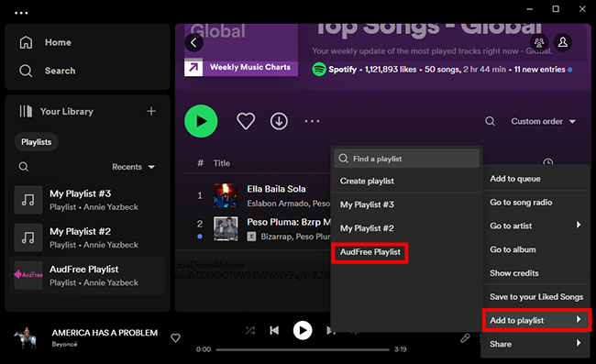Image resolution: width=596 pixels, height=364 pixels.
Task: Focus the Find a playlist field
Action: point(407,159)
